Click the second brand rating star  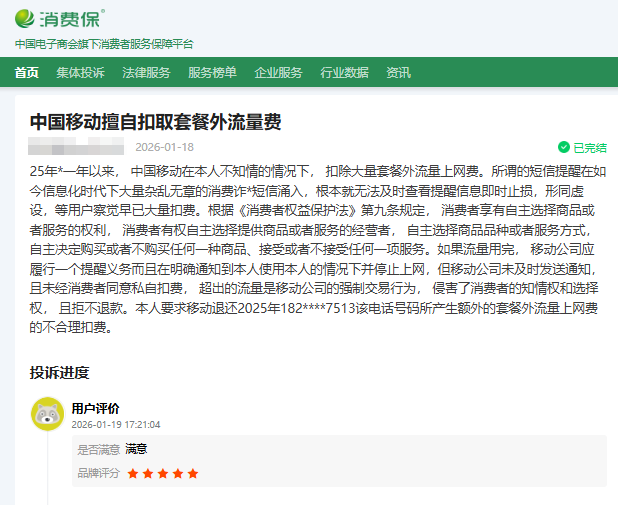click(148, 473)
